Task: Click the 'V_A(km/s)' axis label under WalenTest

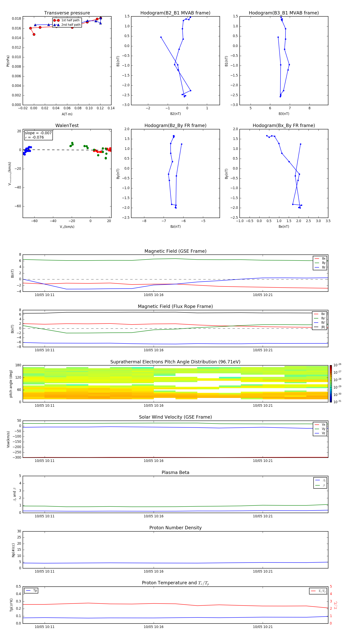Action: click(67, 227)
